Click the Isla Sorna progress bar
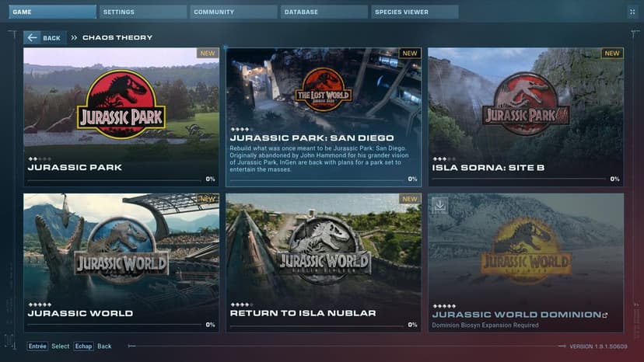The image size is (644, 362). tap(519, 179)
